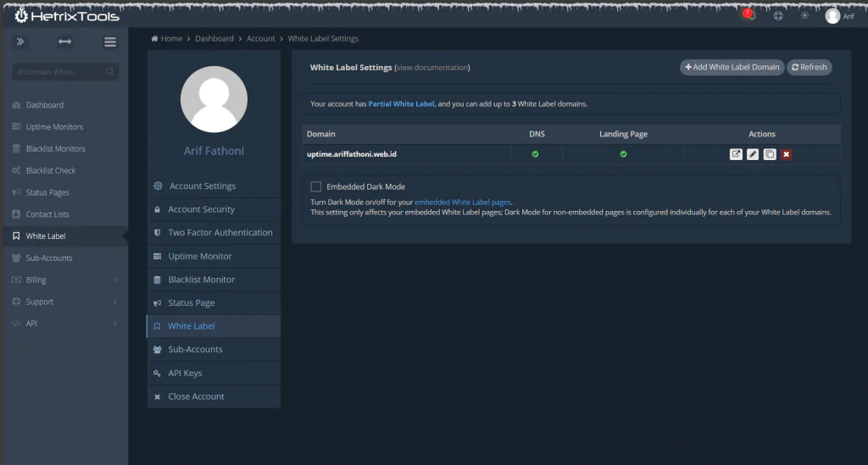Open the Arif user menu
The height and width of the screenshot is (465, 868).
tap(840, 16)
